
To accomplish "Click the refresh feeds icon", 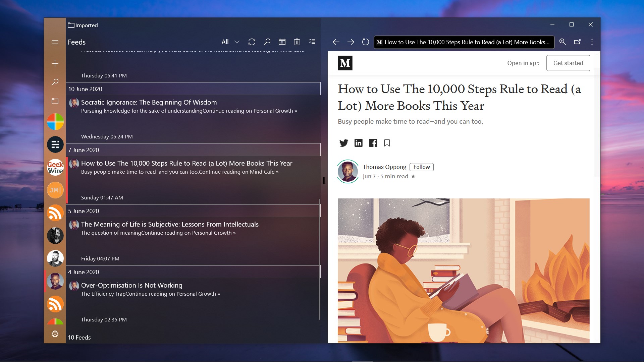I will click(x=252, y=42).
